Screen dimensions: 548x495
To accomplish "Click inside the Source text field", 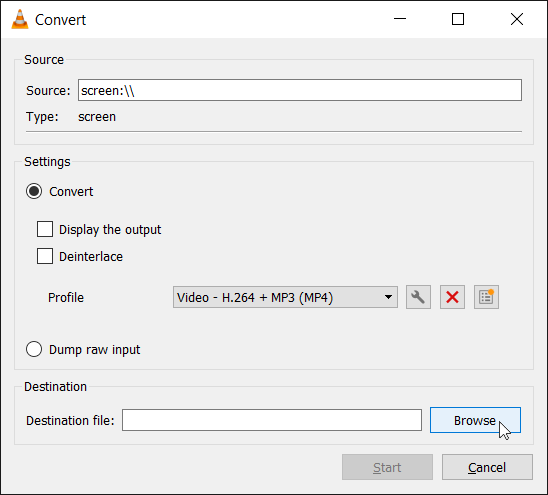I will click(x=300, y=90).
